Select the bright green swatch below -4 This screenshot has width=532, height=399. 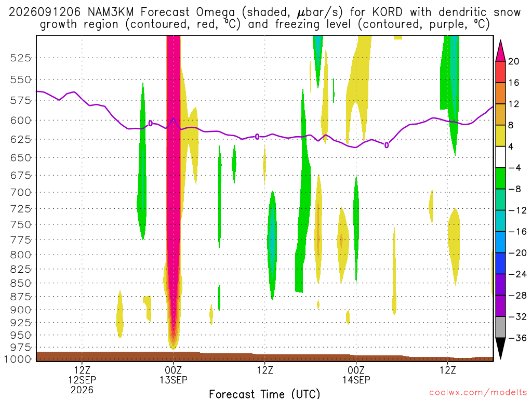pyautogui.click(x=500, y=178)
